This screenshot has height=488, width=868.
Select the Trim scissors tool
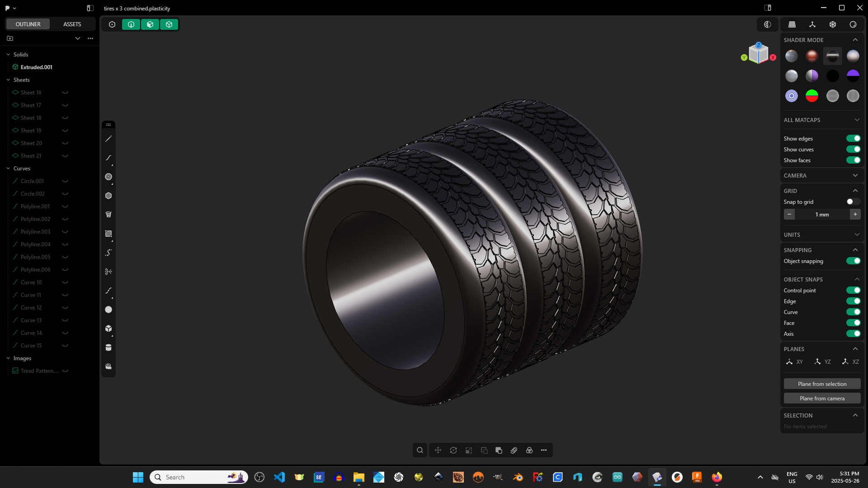click(x=108, y=272)
